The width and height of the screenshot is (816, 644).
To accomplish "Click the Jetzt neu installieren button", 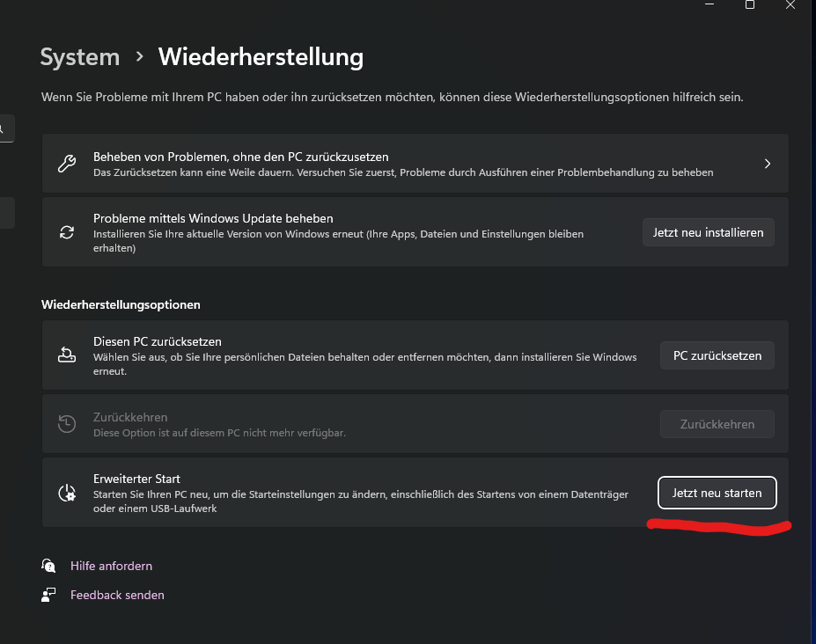I will (x=709, y=232).
